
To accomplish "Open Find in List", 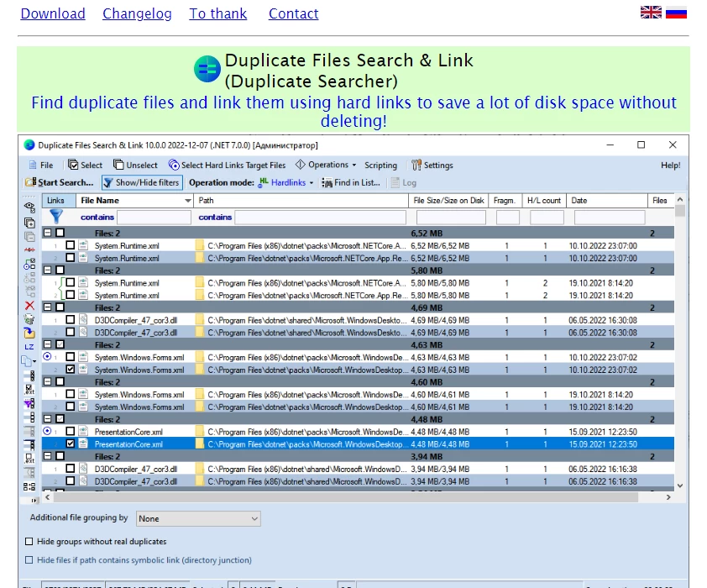I will click(351, 182).
